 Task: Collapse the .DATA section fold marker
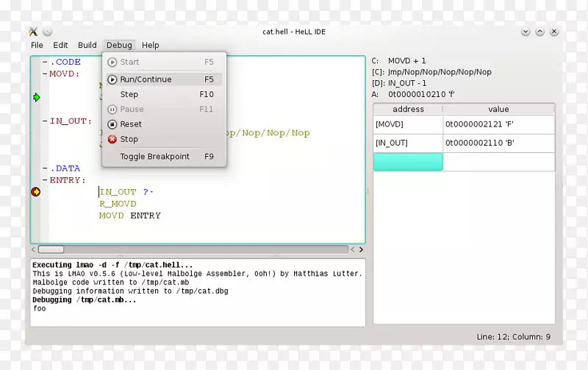pos(45,168)
